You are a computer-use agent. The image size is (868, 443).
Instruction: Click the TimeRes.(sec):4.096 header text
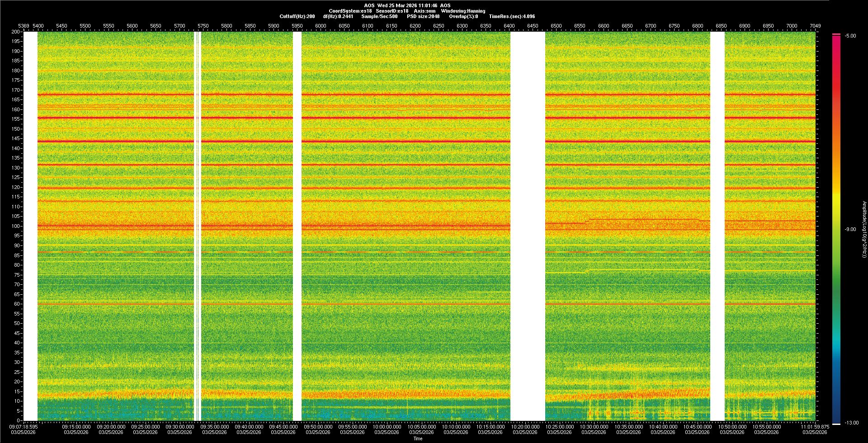click(512, 17)
